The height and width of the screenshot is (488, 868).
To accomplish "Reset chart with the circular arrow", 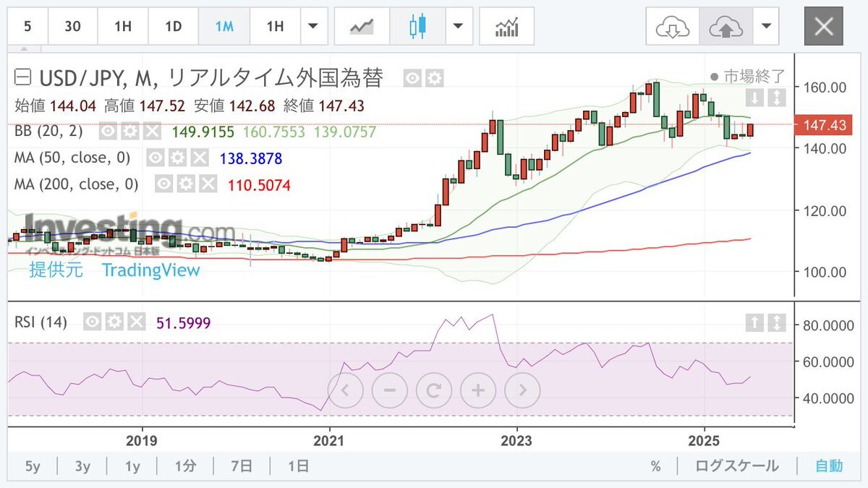I will pyautogui.click(x=434, y=391).
